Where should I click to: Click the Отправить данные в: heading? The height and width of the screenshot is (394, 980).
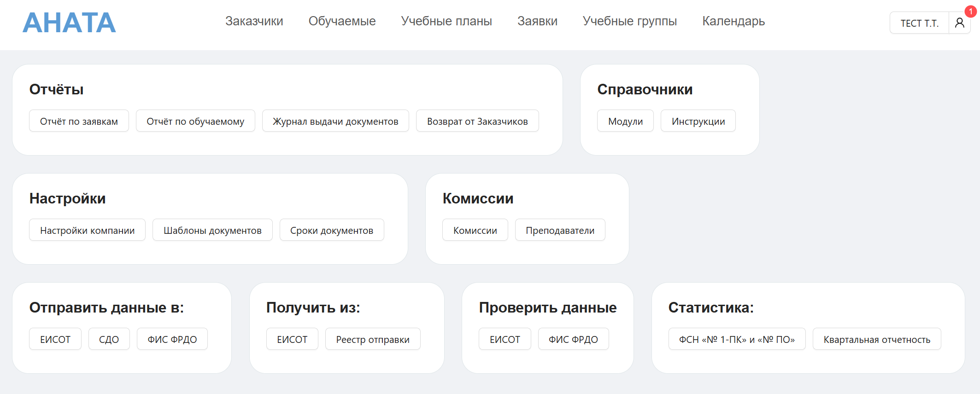106,307
